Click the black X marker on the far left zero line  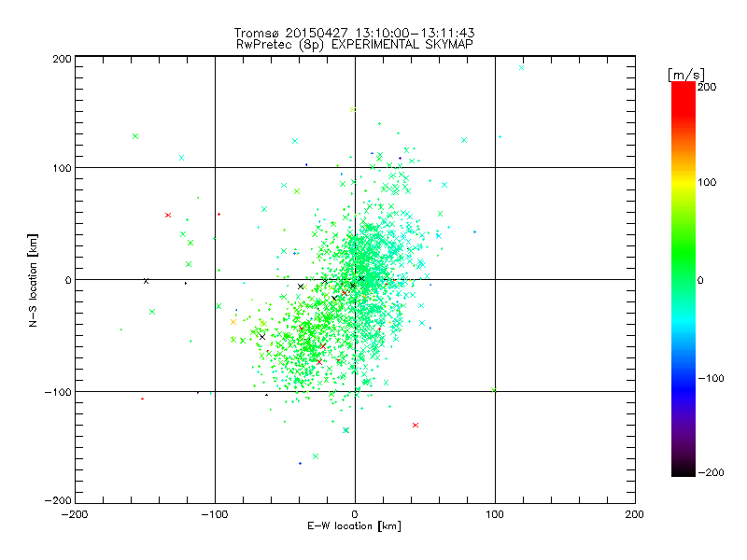tap(147, 281)
